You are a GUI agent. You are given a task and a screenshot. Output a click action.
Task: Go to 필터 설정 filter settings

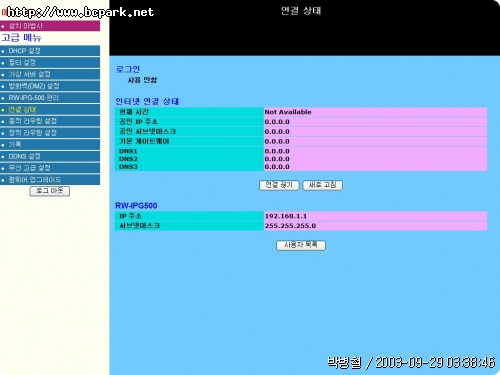50,63
